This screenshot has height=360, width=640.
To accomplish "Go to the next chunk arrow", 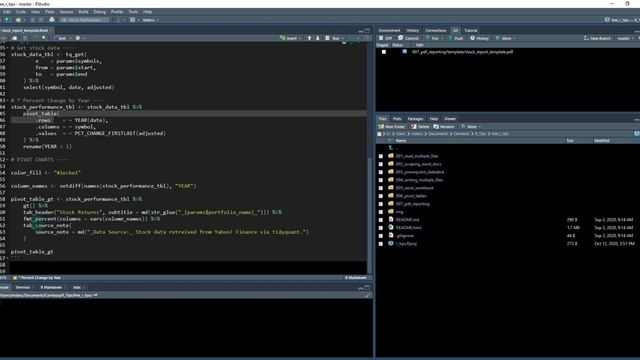I will click(x=318, y=38).
